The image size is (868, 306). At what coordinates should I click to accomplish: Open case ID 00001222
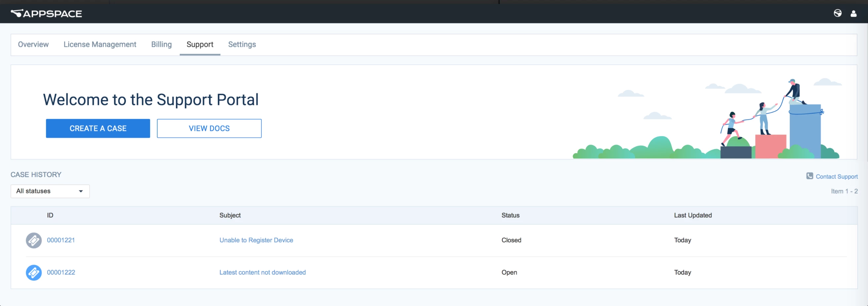(x=61, y=272)
